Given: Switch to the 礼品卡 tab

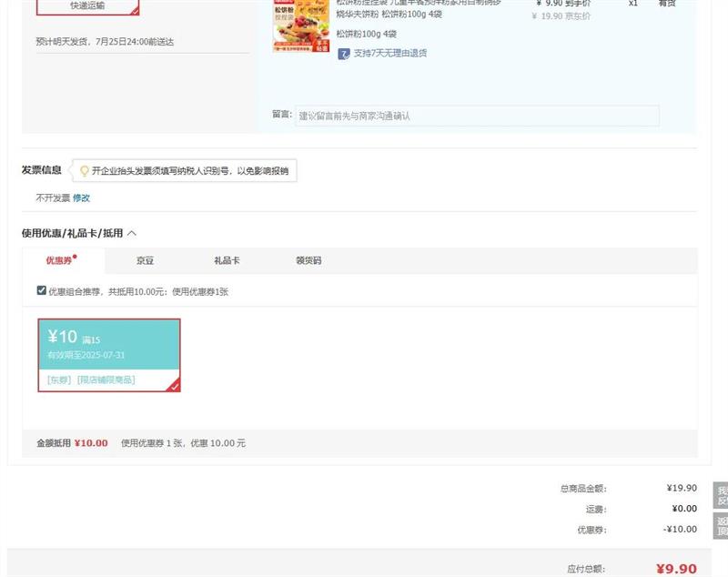Looking at the screenshot, I should click(227, 261).
